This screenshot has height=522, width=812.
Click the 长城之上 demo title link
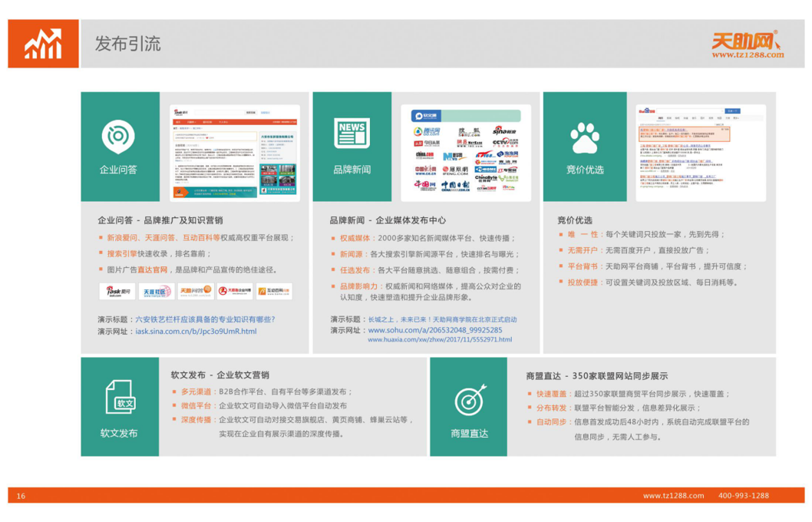click(442, 319)
